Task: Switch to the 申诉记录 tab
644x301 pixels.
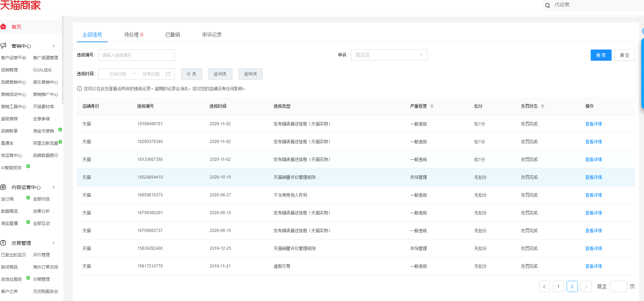Action: 212,35
